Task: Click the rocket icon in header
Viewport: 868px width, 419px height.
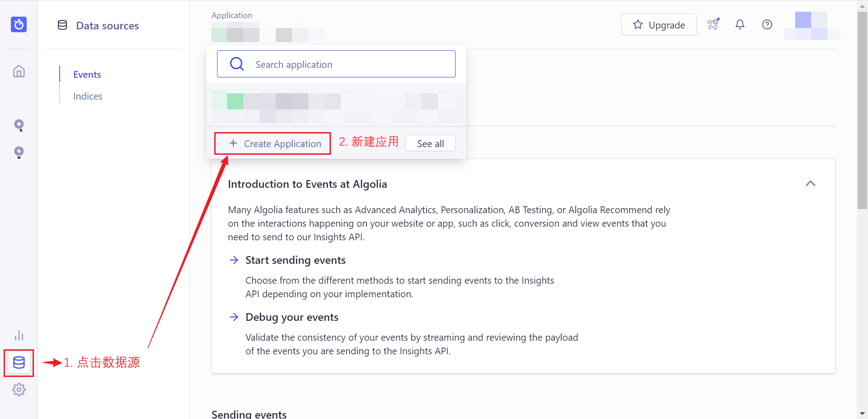Action: 713,24
